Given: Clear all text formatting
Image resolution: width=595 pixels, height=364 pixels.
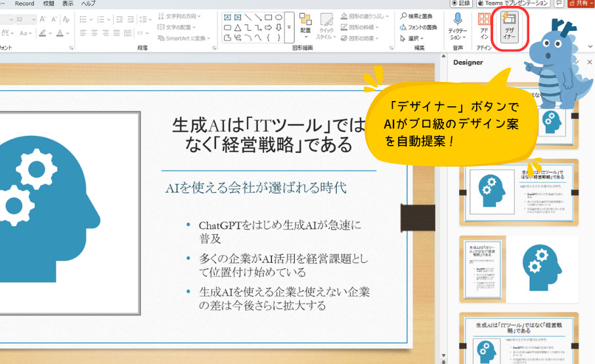Looking at the screenshot, I should coord(66,19).
